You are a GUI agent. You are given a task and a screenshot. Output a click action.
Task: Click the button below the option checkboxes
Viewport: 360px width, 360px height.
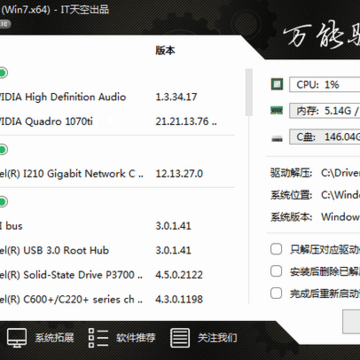click(x=351, y=322)
